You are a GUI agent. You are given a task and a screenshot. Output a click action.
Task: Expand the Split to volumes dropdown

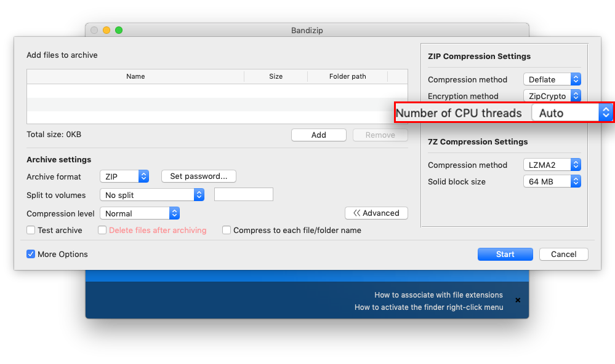pos(152,195)
